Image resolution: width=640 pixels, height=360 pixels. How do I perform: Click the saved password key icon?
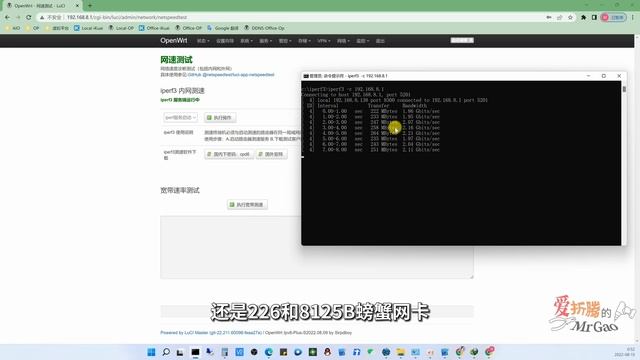point(549,18)
